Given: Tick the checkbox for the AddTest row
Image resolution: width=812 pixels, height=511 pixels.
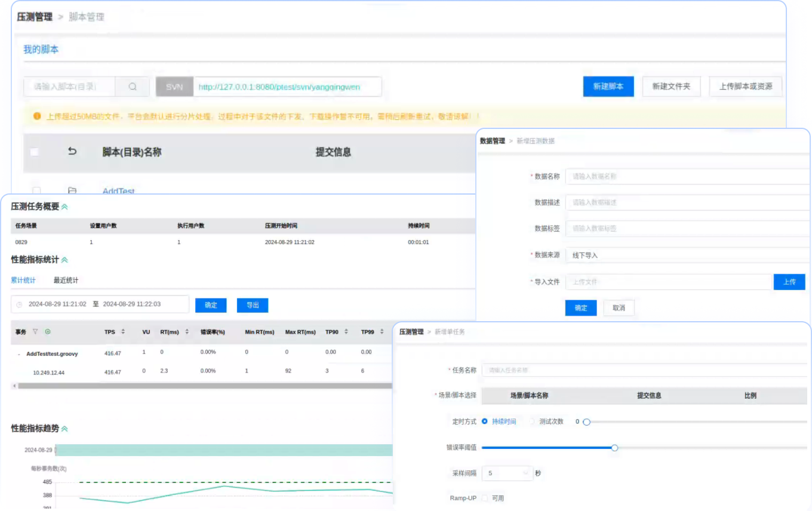Looking at the screenshot, I should coord(36,191).
